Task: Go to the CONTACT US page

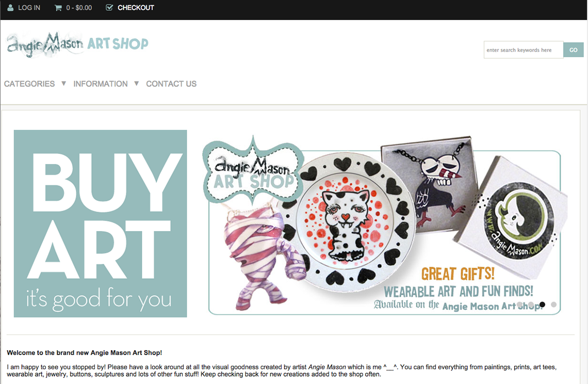Action: coord(171,84)
